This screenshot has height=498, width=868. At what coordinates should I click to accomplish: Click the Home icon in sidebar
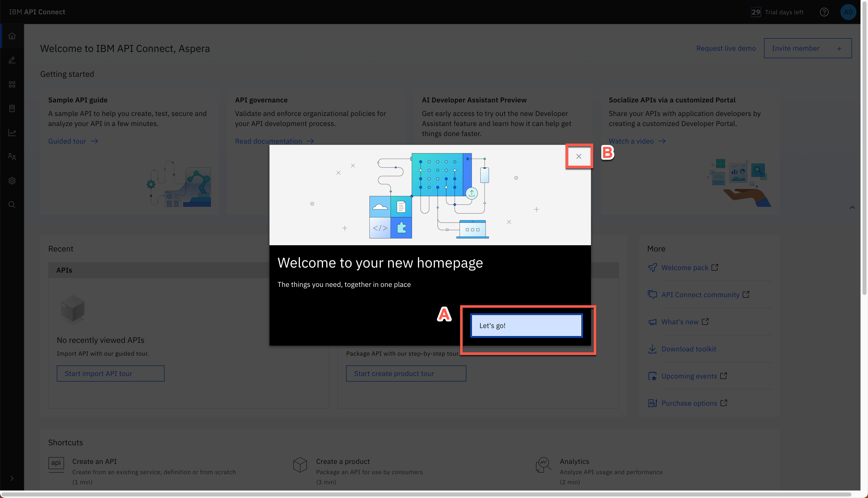(12, 36)
